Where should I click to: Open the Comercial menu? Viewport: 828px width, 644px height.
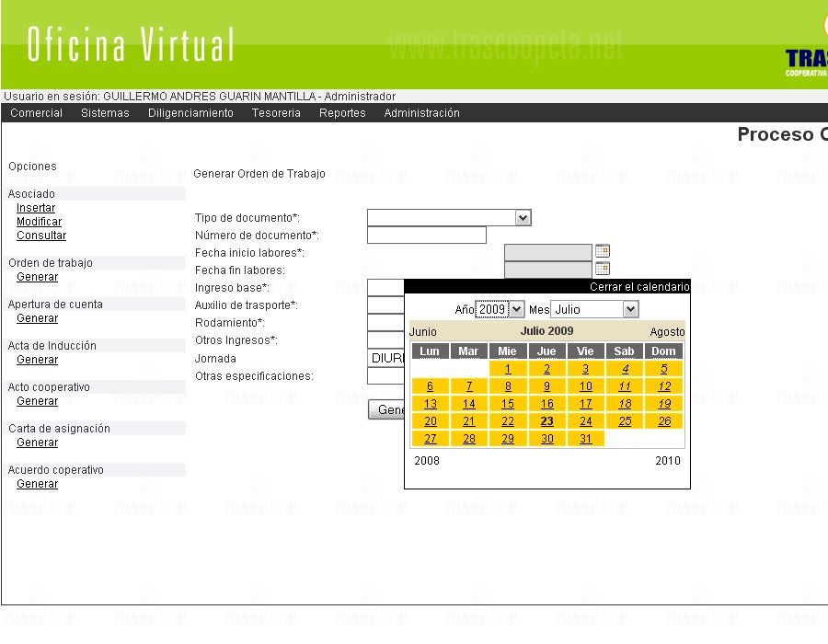(x=37, y=113)
